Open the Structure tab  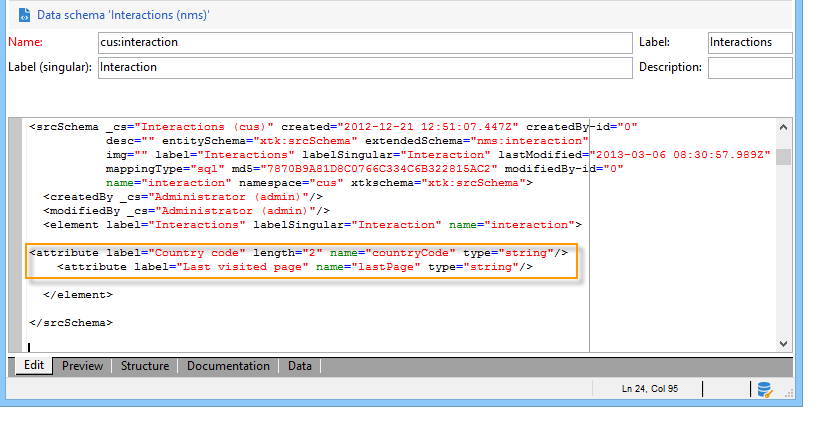(x=145, y=366)
